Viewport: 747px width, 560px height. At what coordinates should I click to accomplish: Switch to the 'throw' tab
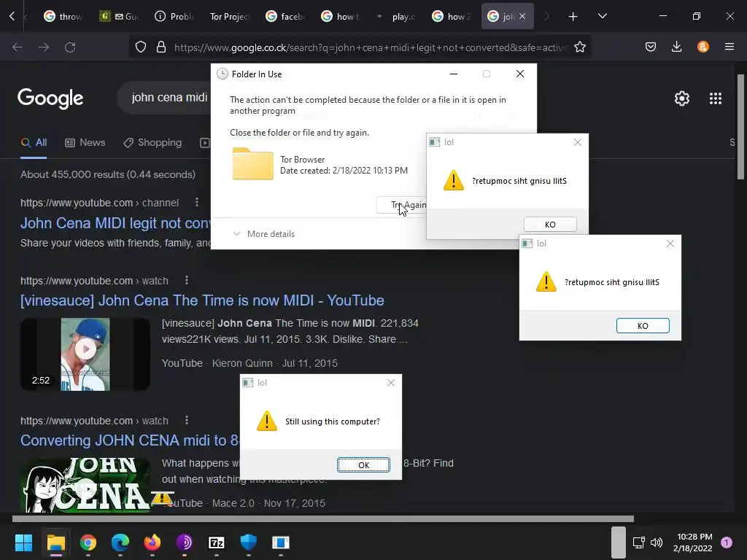63,17
